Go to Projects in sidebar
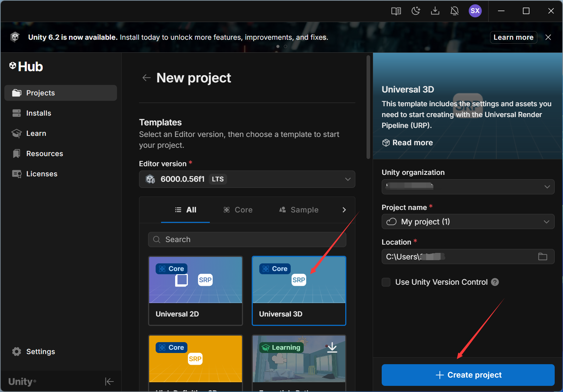Screen dimensions: 563x392 61,93
